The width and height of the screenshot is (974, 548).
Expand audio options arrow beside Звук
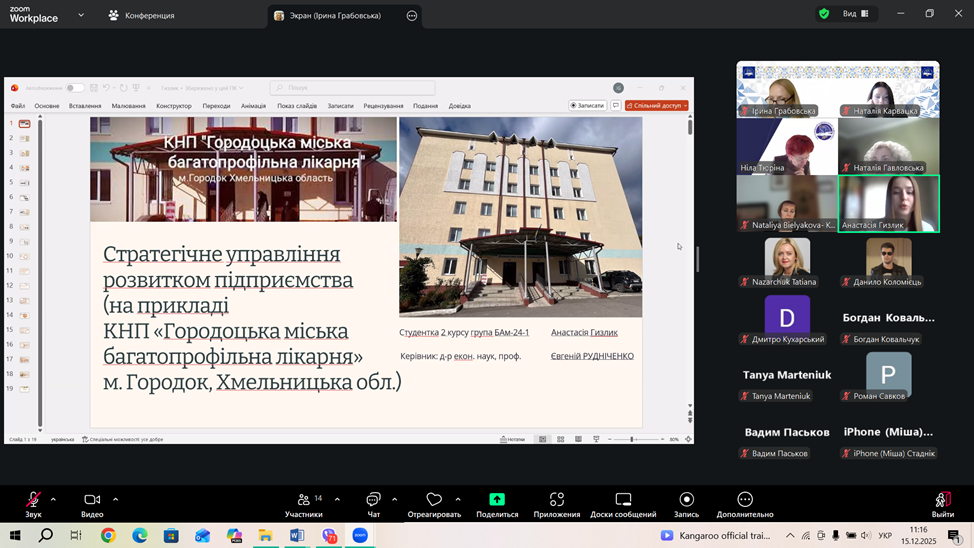pos(53,499)
